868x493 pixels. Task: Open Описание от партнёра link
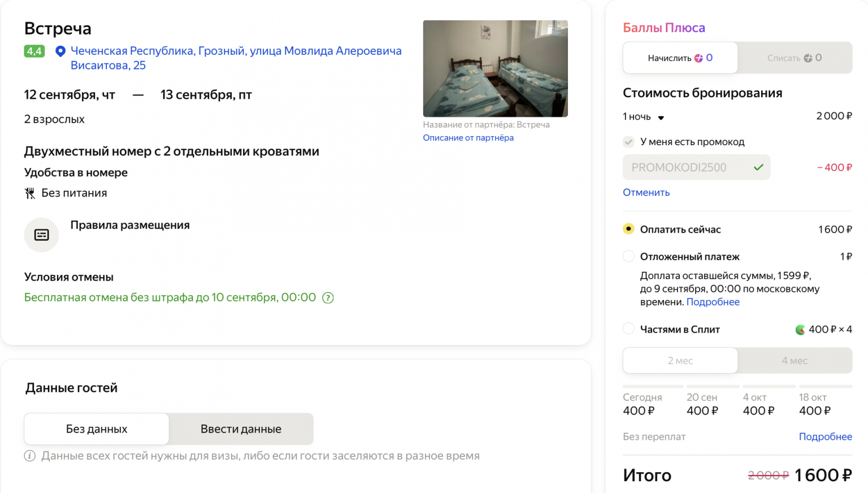click(468, 138)
